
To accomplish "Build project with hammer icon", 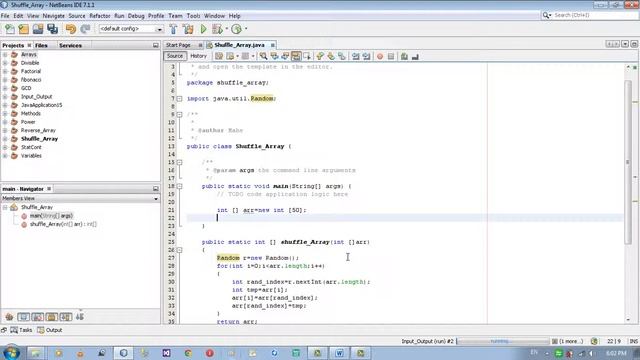I will click(173, 29).
